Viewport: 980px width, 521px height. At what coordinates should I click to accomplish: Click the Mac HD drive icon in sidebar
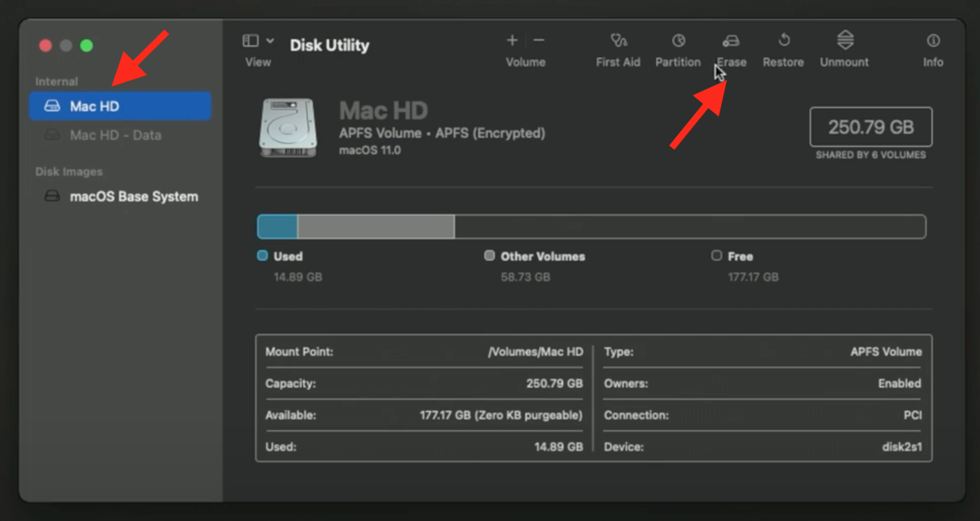tap(52, 106)
